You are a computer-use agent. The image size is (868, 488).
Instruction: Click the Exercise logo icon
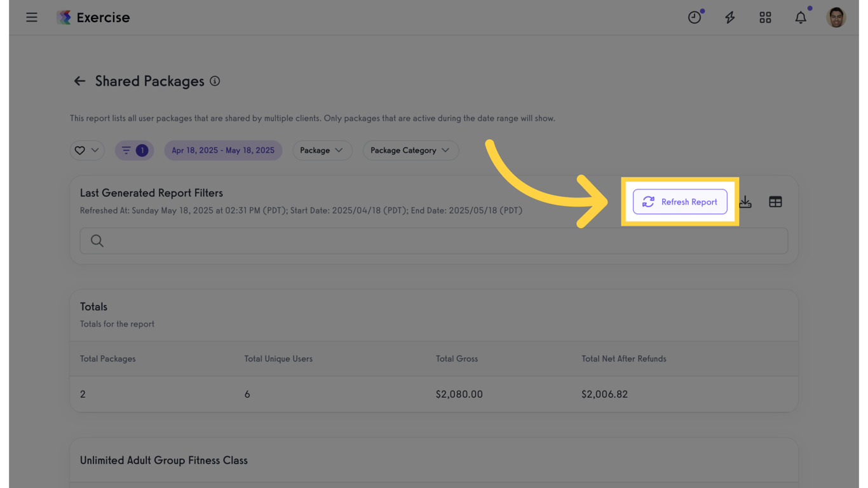[x=64, y=17]
